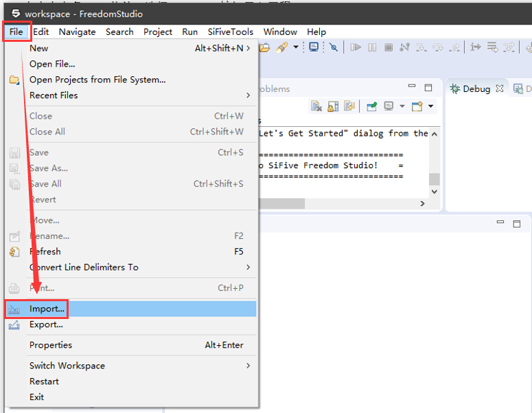Image resolution: width=532 pixels, height=413 pixels.
Task: Open the Edit menu
Action: click(41, 32)
